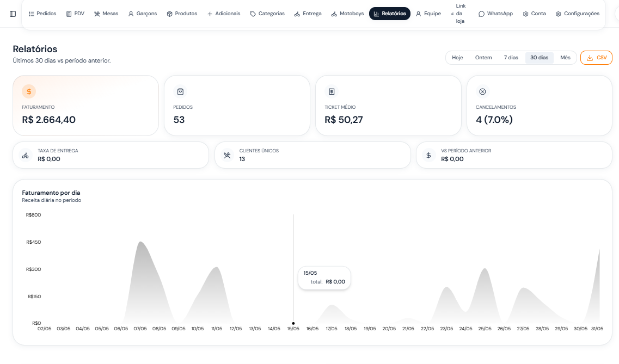Viewport: 619px width, 364px height.
Task: Click the Ticket Médio receipt icon
Action: click(332, 91)
